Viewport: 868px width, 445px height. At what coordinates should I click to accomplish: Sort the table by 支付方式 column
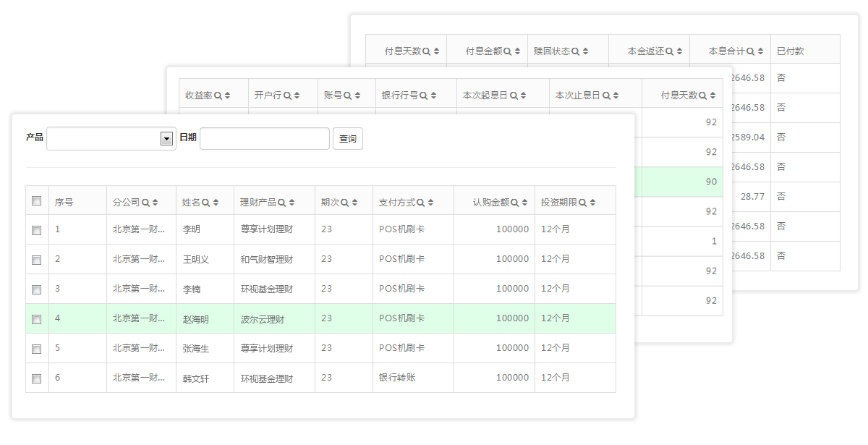pyautogui.click(x=430, y=203)
